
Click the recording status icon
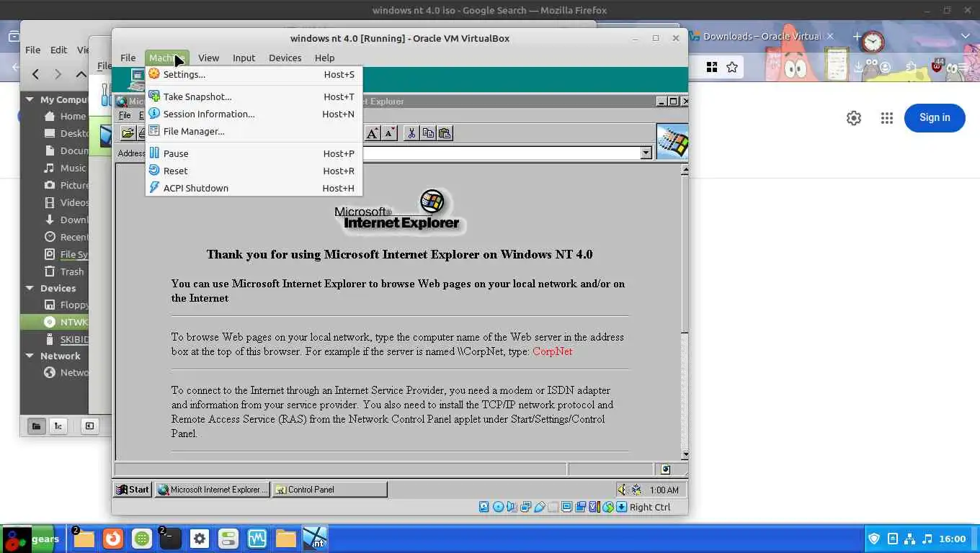580,507
